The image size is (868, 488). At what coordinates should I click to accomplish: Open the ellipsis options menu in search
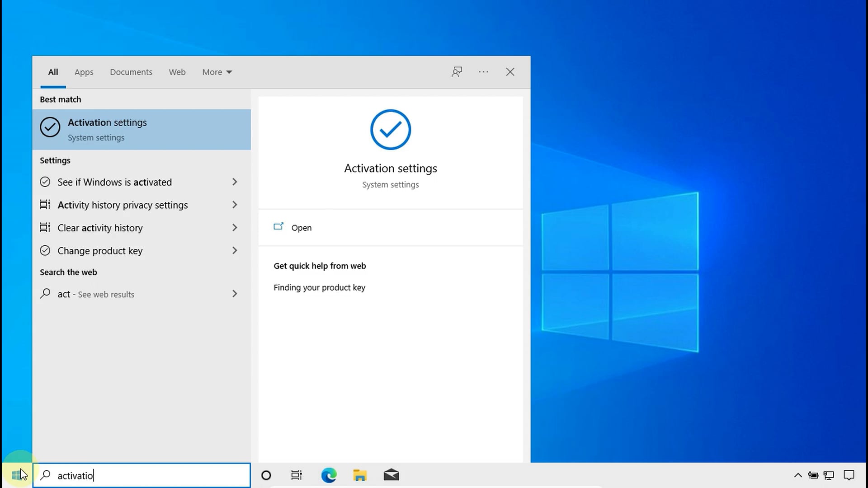483,72
